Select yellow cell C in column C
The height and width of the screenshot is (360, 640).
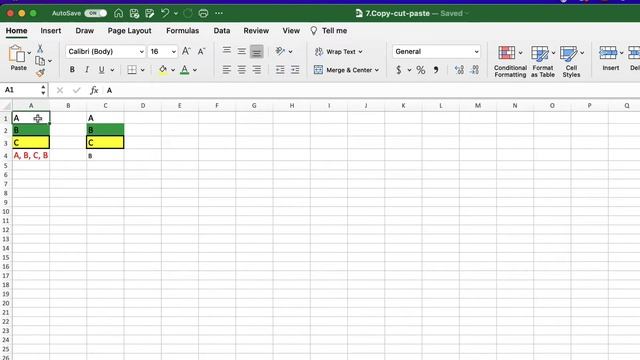tap(105, 142)
